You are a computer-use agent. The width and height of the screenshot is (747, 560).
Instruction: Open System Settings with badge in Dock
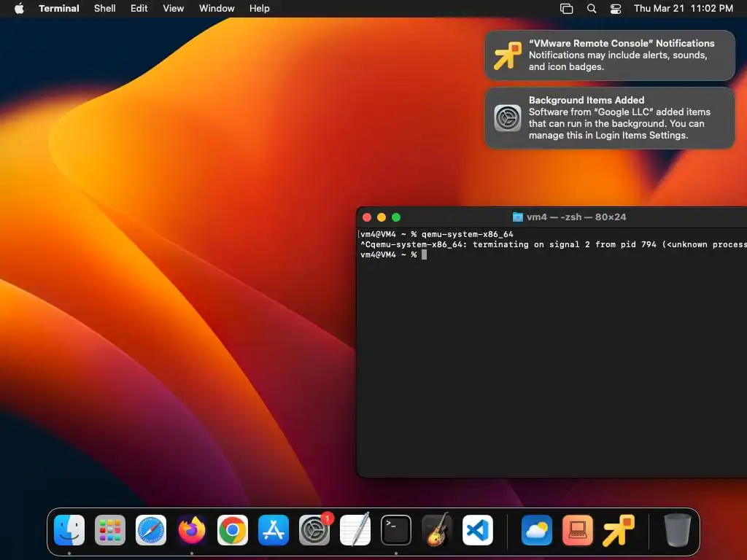(314, 530)
